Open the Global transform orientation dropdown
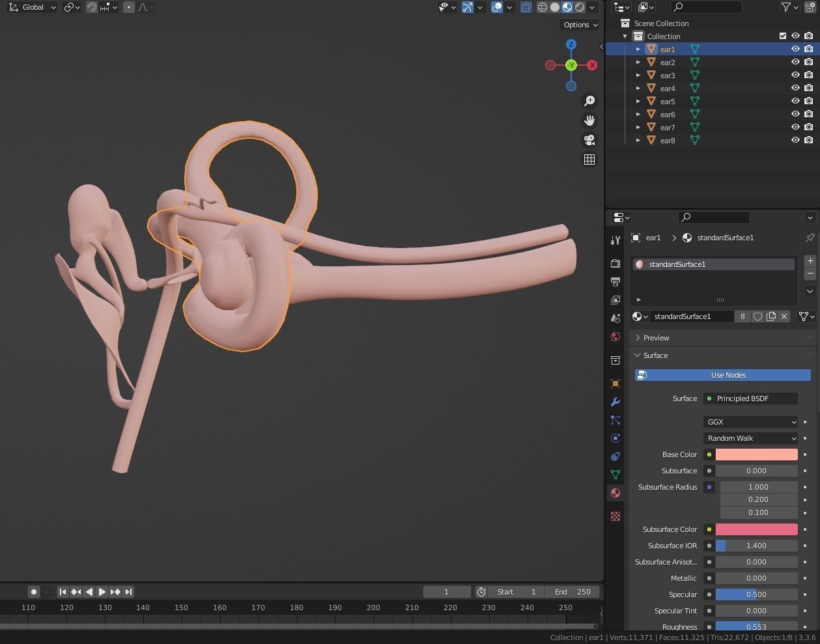The height and width of the screenshot is (644, 820). click(x=33, y=7)
